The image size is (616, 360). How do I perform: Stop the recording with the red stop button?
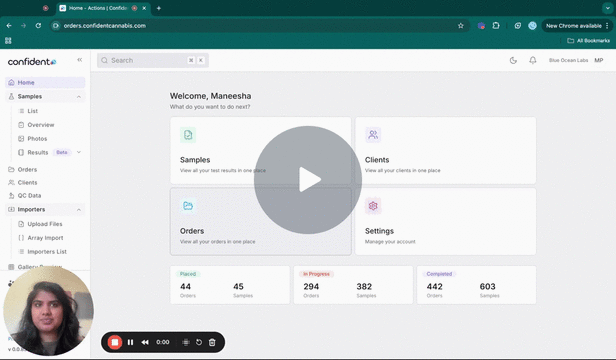[x=115, y=342]
